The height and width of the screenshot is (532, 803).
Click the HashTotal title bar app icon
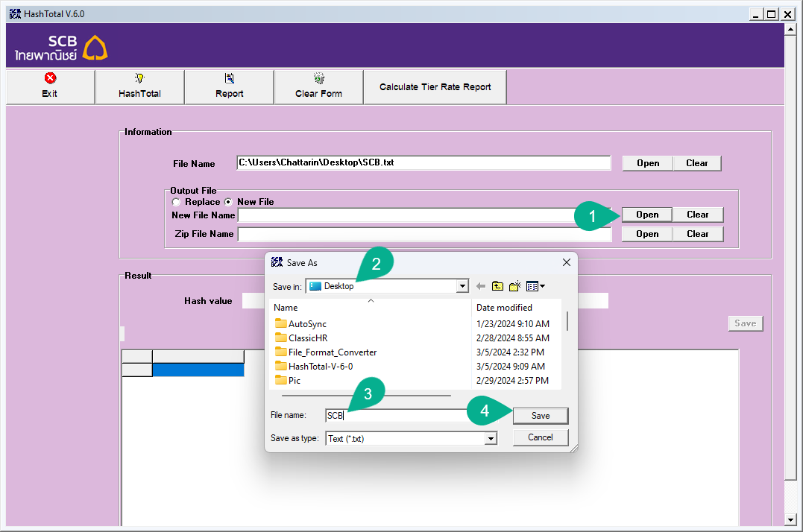click(15, 14)
